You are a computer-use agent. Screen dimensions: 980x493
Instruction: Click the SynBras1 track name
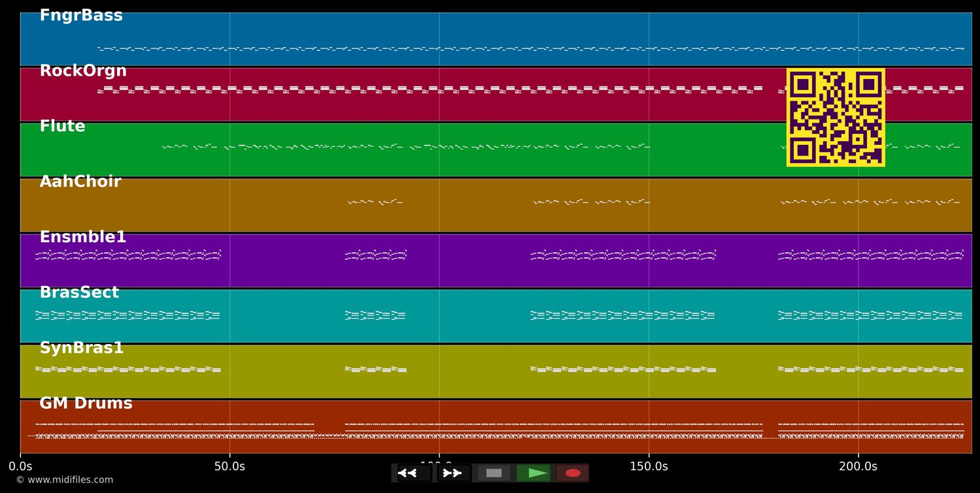(82, 349)
